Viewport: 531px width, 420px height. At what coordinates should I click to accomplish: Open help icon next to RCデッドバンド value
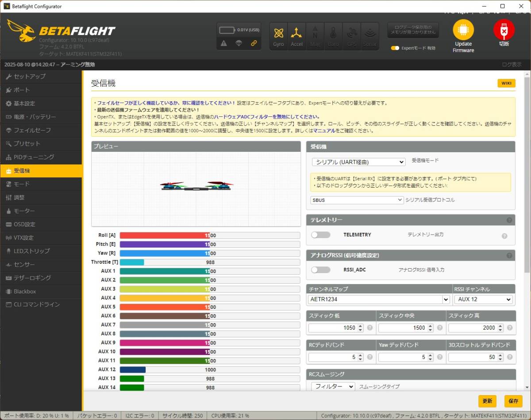[x=370, y=357]
